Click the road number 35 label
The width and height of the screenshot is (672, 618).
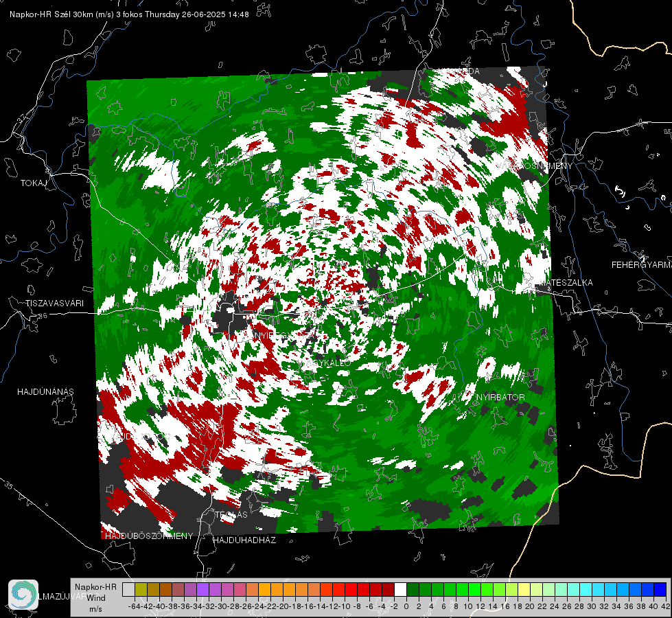(8, 485)
